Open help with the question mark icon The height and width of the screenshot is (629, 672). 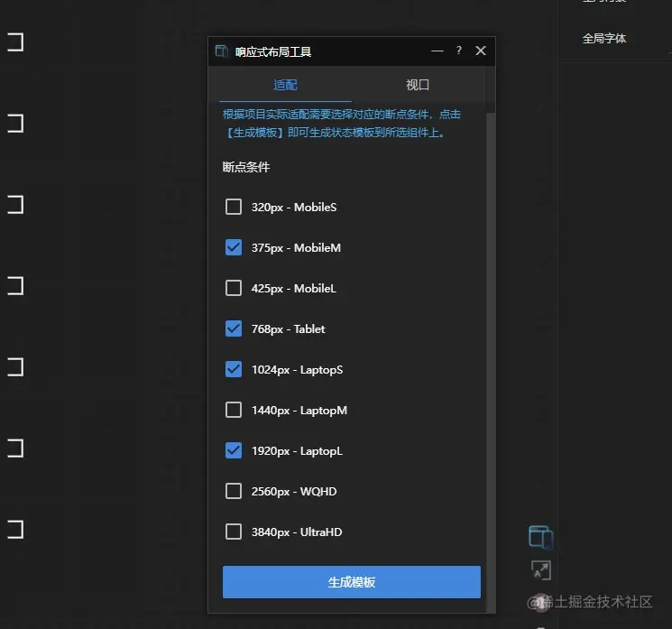point(459,51)
